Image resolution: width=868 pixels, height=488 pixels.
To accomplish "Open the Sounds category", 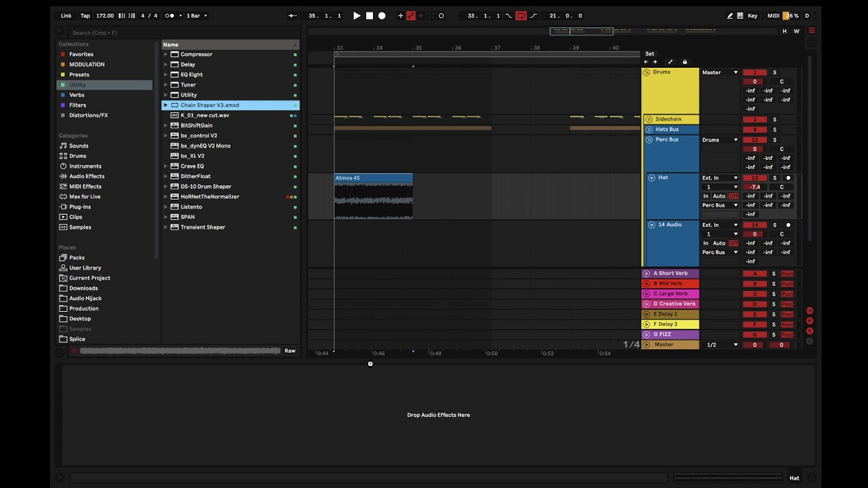I will pyautogui.click(x=79, y=146).
